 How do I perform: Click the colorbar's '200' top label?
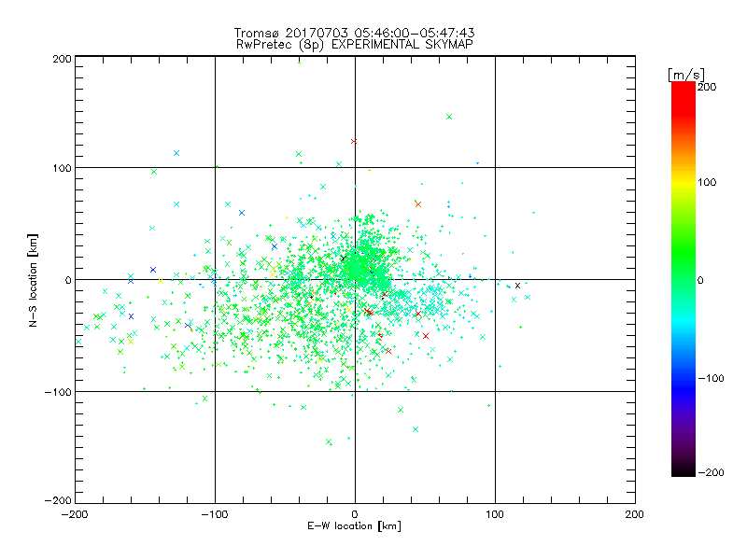point(707,87)
